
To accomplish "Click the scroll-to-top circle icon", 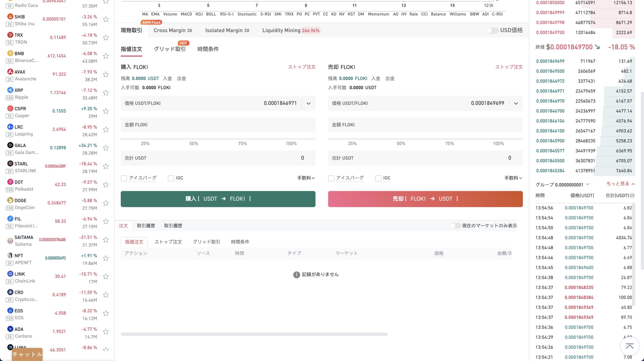I will [629, 346].
